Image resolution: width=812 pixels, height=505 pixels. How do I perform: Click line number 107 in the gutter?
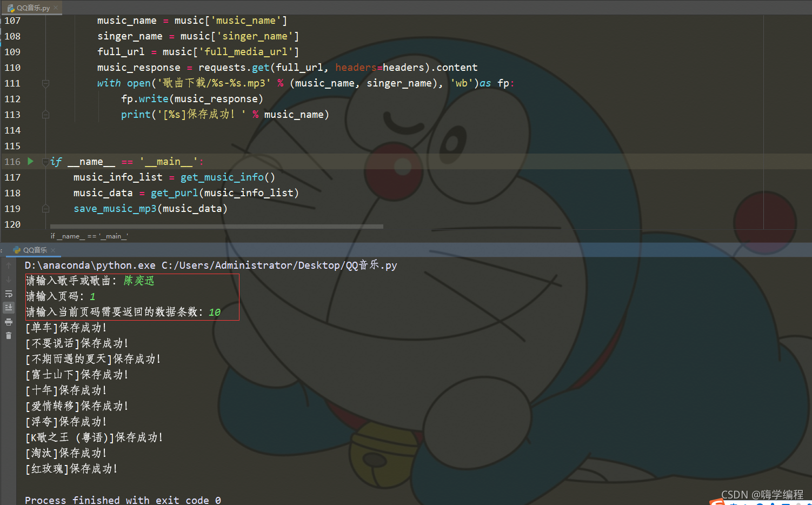click(12, 21)
